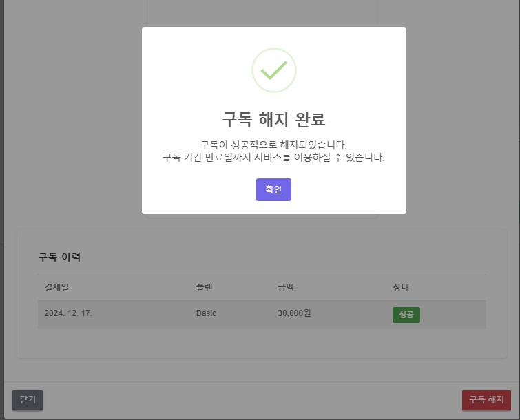
Task: Click the 상태 column header
Action: click(x=401, y=287)
